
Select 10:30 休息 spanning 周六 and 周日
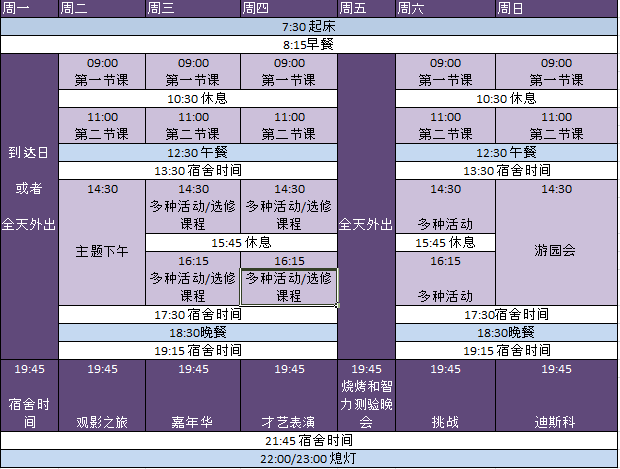pyautogui.click(x=507, y=98)
